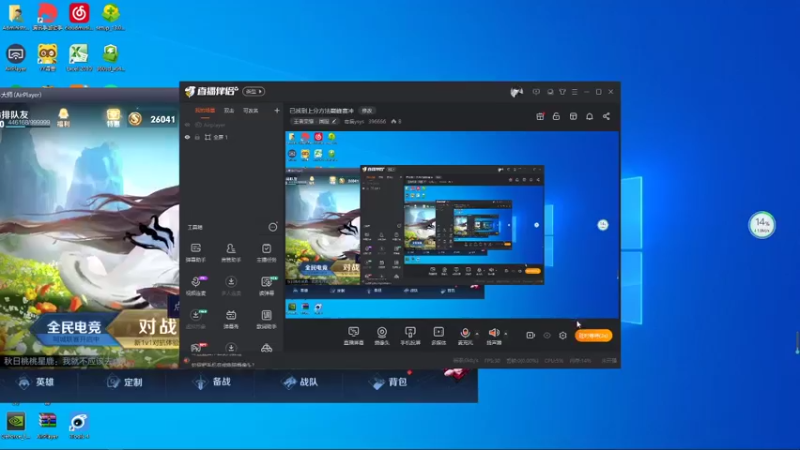Add screen capture source from bottom toolbar
This screenshot has width=800, height=450.
354,336
